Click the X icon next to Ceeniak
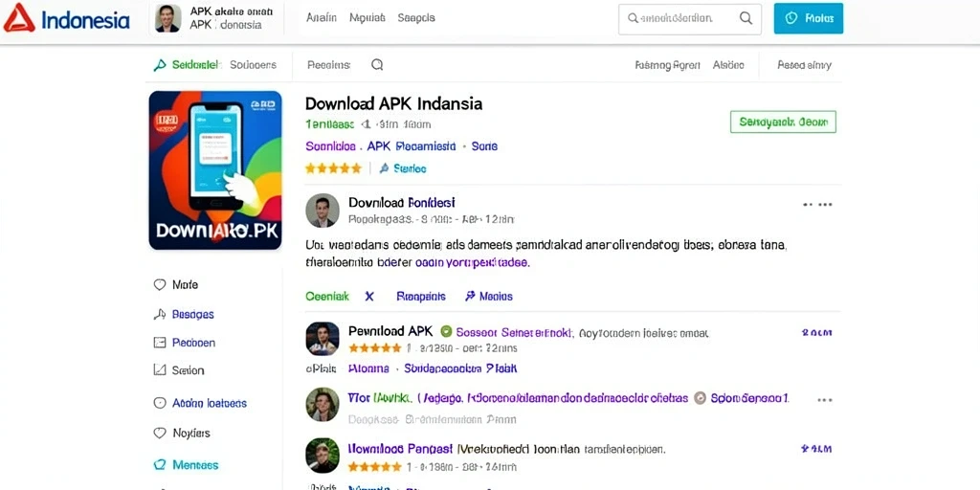 (369, 297)
